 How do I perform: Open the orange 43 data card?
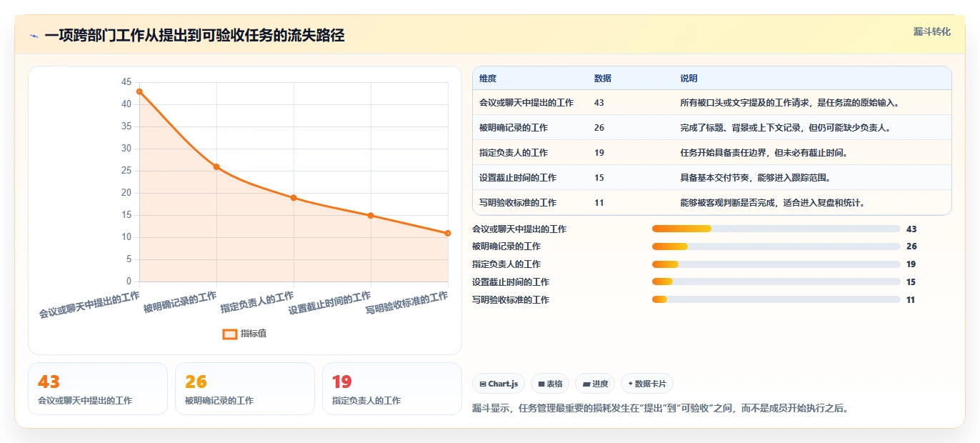pyautogui.click(x=98, y=389)
